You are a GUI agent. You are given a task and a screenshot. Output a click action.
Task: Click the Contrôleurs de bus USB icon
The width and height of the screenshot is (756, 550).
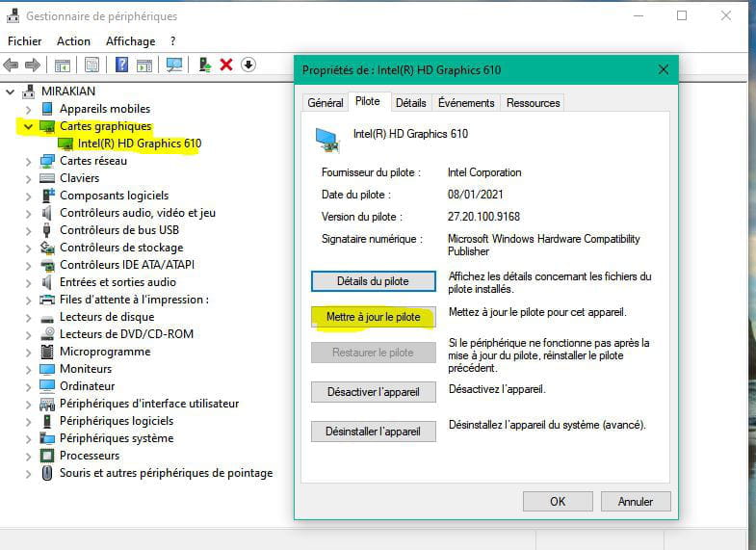[47, 230]
